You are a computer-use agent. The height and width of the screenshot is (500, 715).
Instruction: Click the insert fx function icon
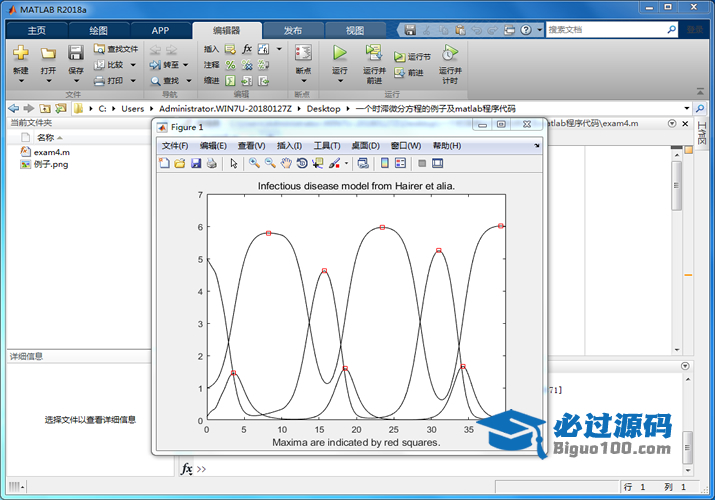click(247, 49)
